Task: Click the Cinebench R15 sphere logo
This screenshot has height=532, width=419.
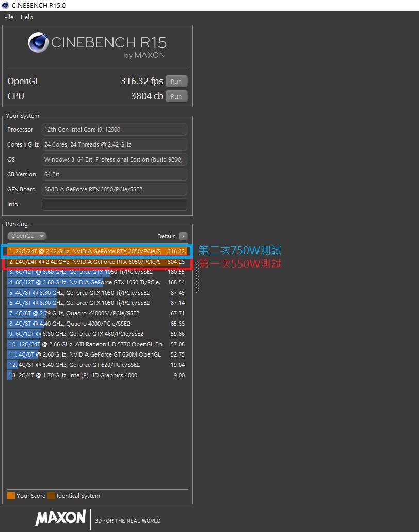Action: 38,42
